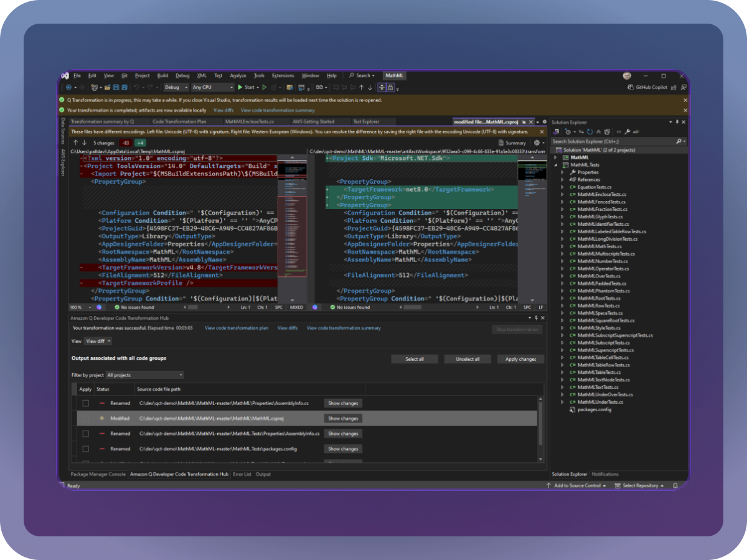Check the Apply checkbox for the Modified MathML.csproj row
The image size is (747, 560).
click(x=85, y=418)
